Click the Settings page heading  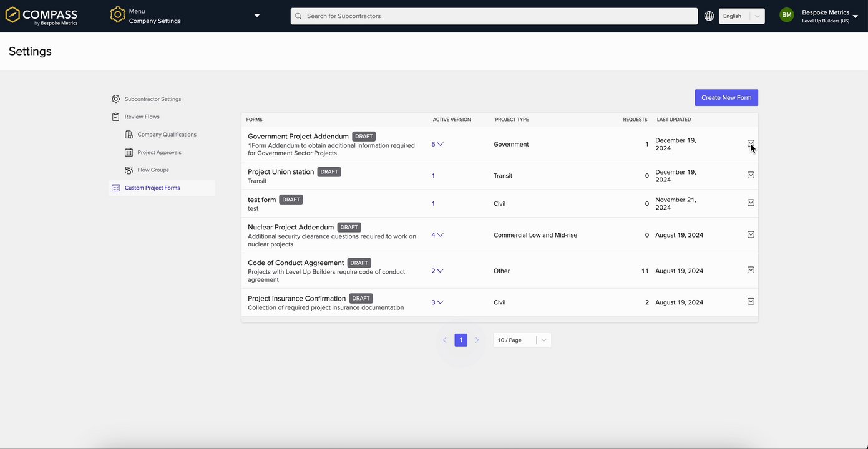click(30, 51)
